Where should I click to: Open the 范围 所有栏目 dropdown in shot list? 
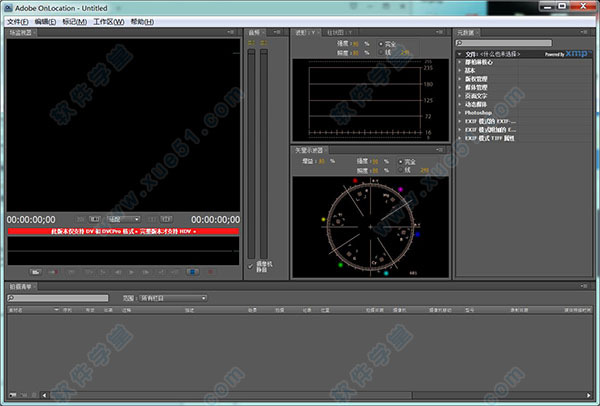(x=173, y=298)
